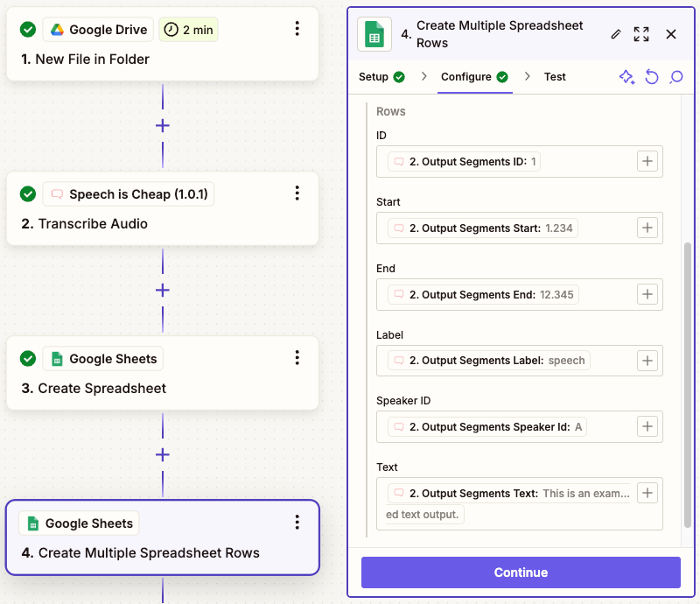Click the Continue button
The width and height of the screenshot is (700, 604).
point(520,572)
